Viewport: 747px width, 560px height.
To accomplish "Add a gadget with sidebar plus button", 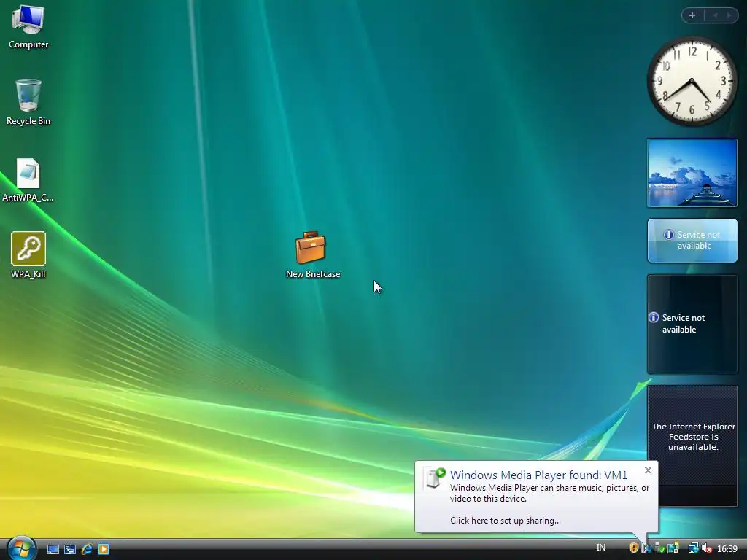I will (692, 15).
